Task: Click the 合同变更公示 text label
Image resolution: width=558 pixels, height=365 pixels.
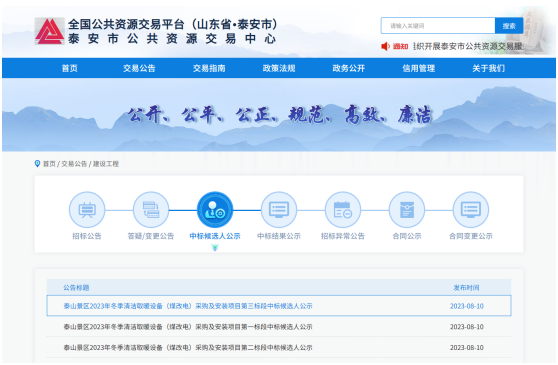Action: (470, 236)
